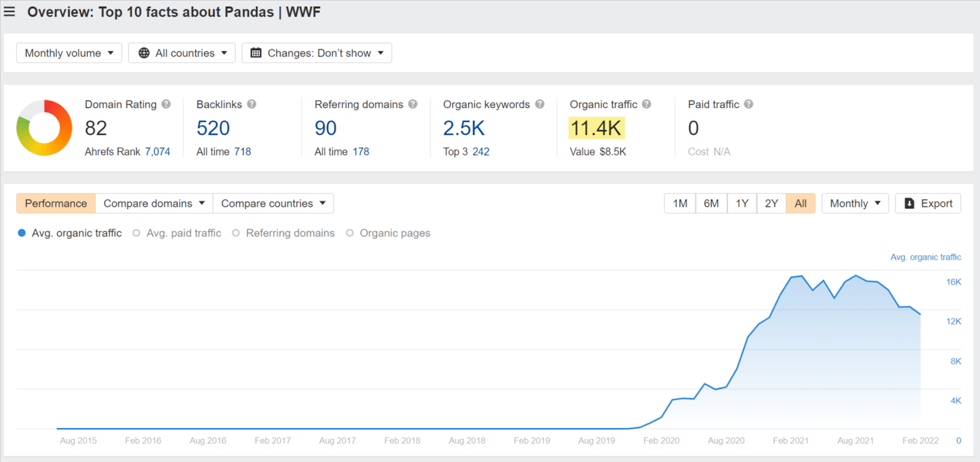Viewport: 980px width, 462px height.
Task: Click the Export button
Action: click(928, 203)
